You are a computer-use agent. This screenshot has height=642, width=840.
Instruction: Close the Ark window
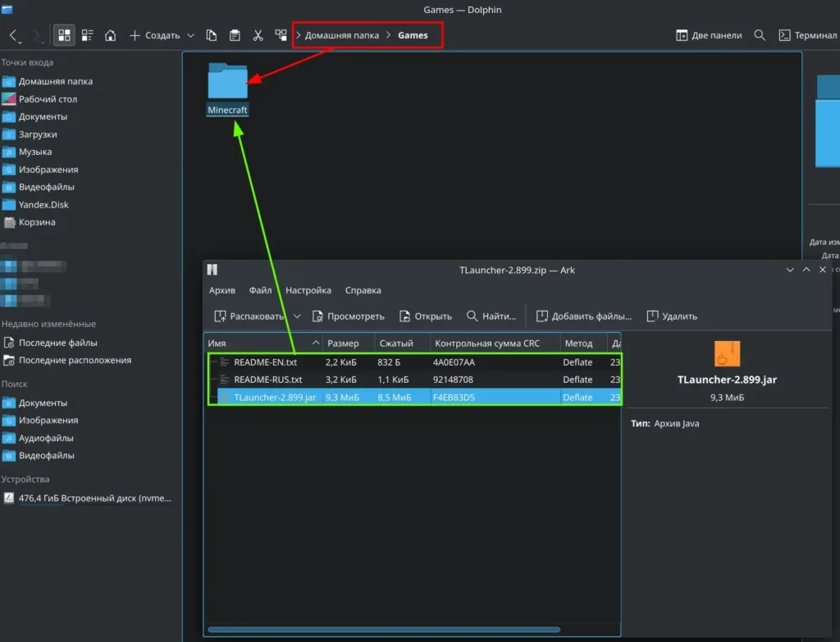coord(822,270)
